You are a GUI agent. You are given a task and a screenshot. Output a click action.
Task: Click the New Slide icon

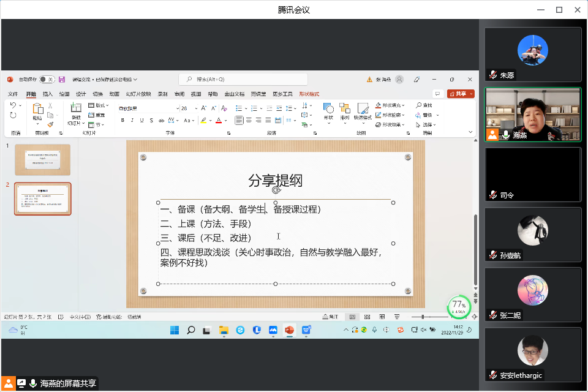[76, 109]
